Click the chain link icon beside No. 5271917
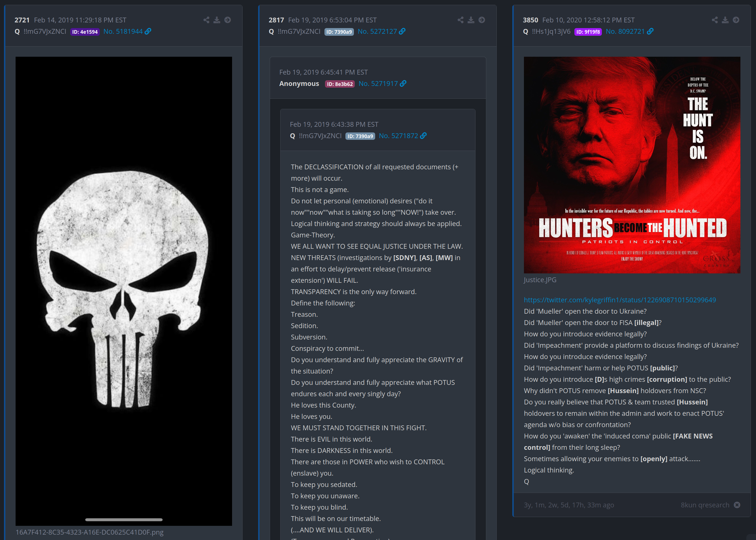This screenshot has width=756, height=540. (403, 83)
